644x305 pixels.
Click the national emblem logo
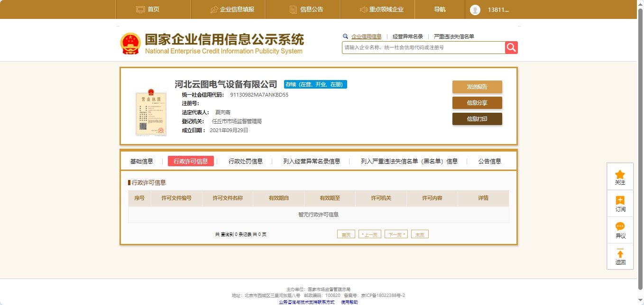(x=130, y=44)
